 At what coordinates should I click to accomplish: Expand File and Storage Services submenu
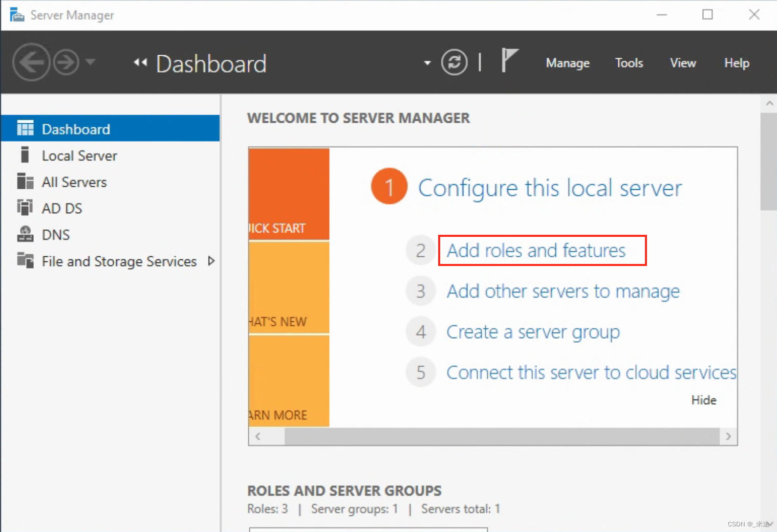[x=212, y=261]
